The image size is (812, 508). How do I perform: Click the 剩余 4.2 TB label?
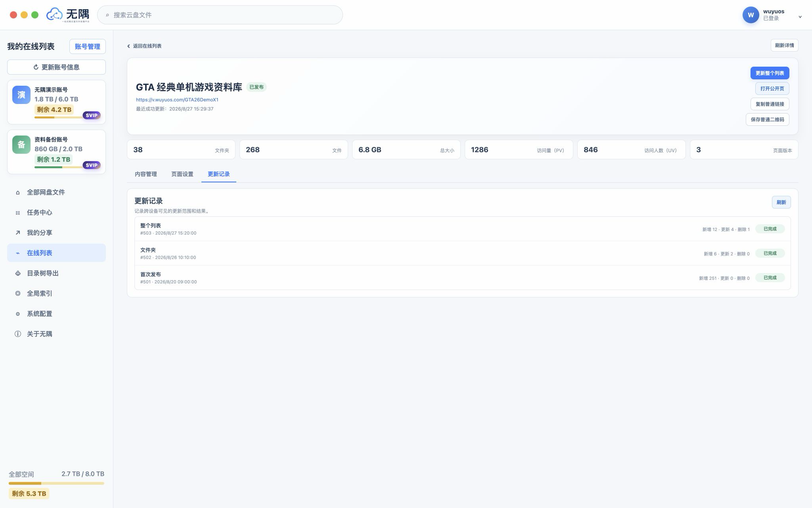point(54,110)
